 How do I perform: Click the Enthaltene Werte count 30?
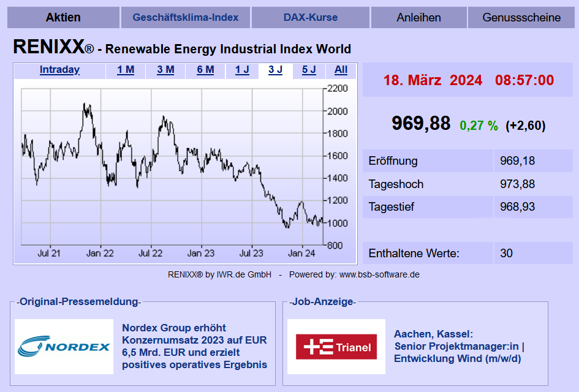(x=506, y=253)
